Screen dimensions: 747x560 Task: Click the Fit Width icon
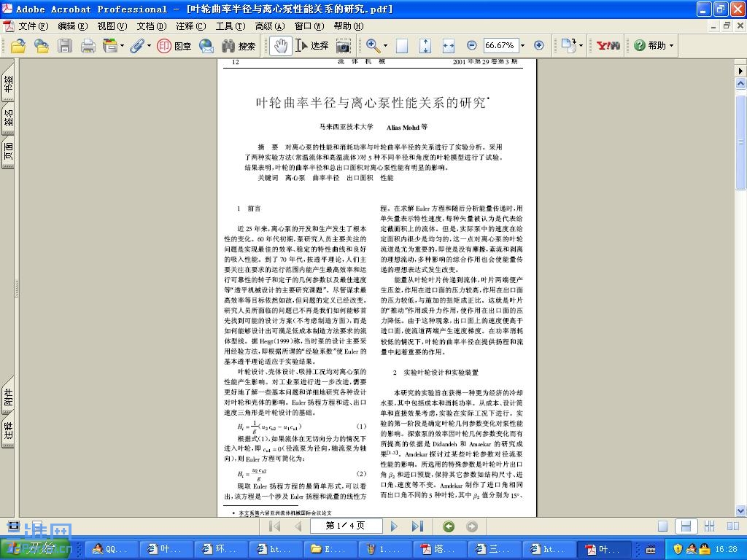click(449, 46)
